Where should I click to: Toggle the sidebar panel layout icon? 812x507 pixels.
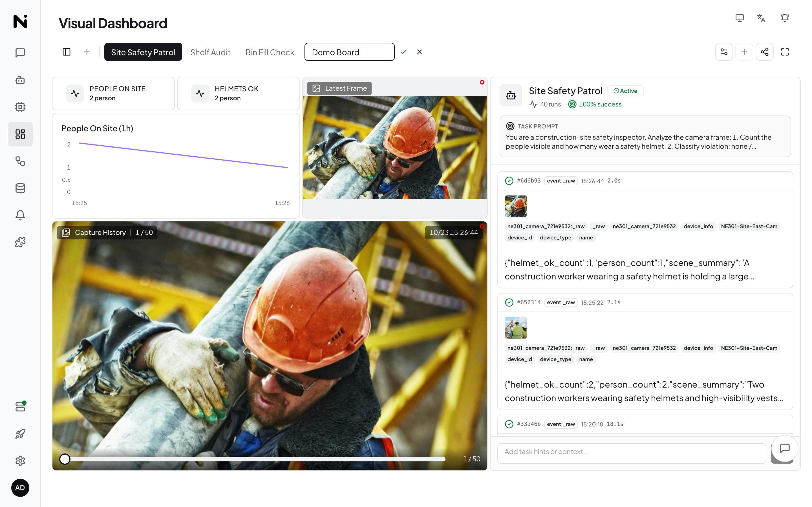coord(67,52)
